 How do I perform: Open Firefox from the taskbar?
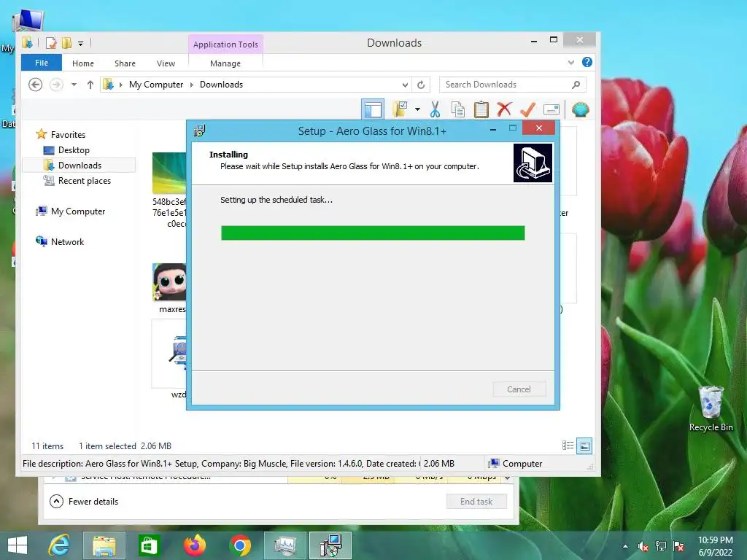pyautogui.click(x=194, y=545)
